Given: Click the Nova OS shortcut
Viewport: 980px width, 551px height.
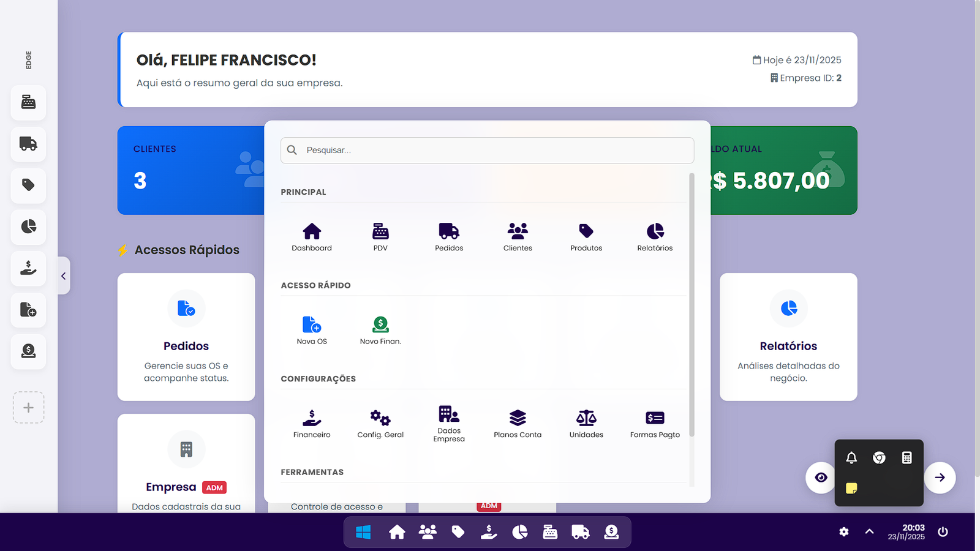Looking at the screenshot, I should pyautogui.click(x=312, y=330).
